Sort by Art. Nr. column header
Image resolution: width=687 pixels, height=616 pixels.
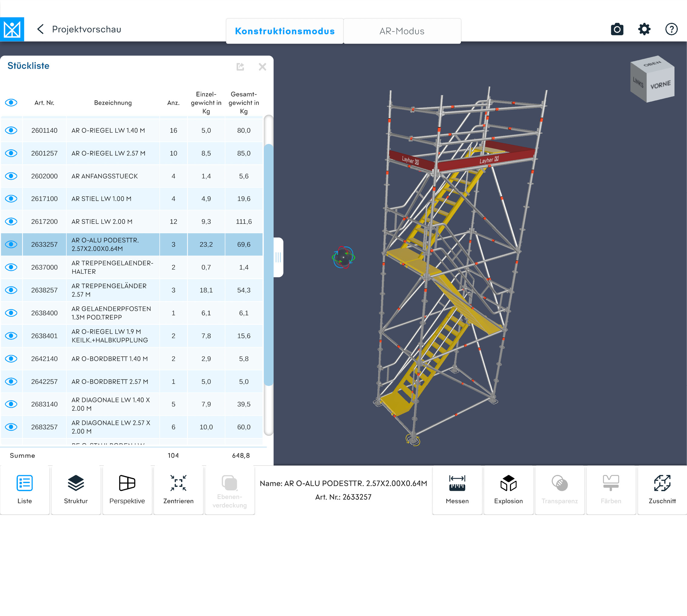[44, 102]
